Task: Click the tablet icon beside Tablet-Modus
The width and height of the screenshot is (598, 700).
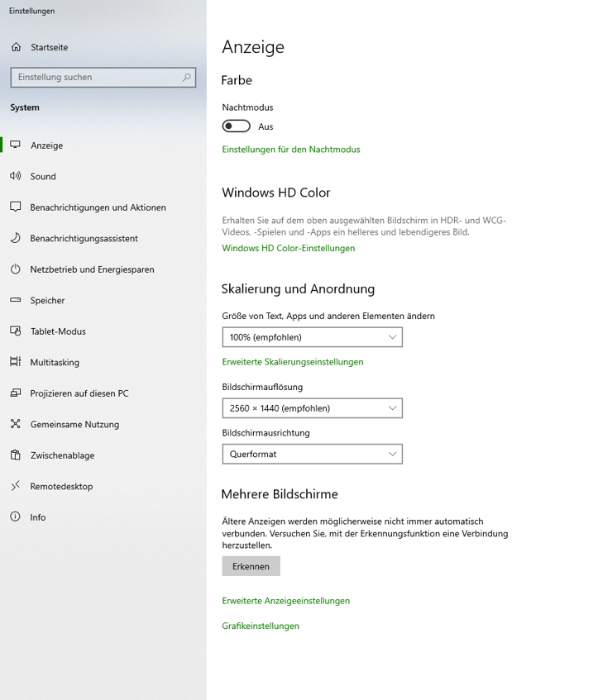Action: tap(16, 331)
